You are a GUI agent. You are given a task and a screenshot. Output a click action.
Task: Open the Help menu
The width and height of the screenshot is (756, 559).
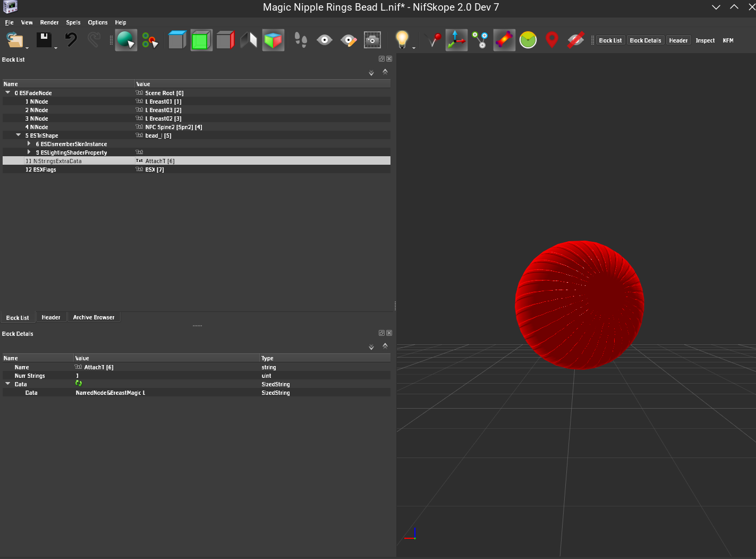(x=121, y=22)
